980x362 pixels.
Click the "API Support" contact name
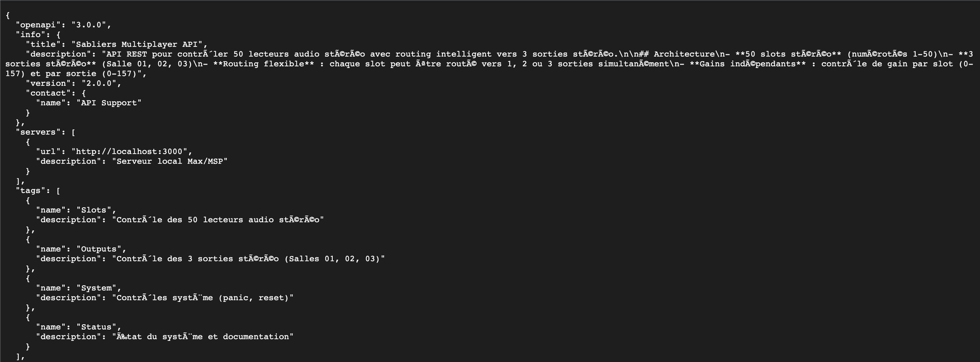coord(109,103)
